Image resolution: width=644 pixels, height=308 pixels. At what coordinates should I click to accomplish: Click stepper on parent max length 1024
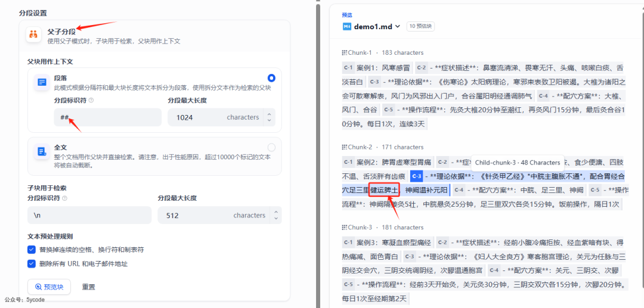269,117
